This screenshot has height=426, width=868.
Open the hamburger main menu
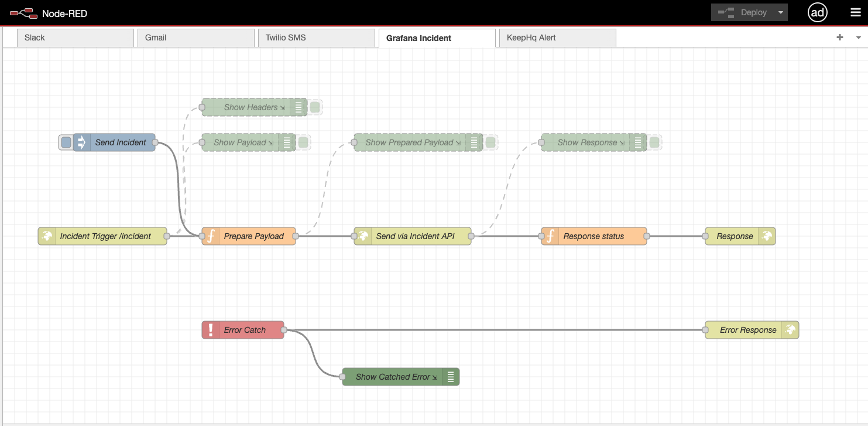click(x=855, y=13)
